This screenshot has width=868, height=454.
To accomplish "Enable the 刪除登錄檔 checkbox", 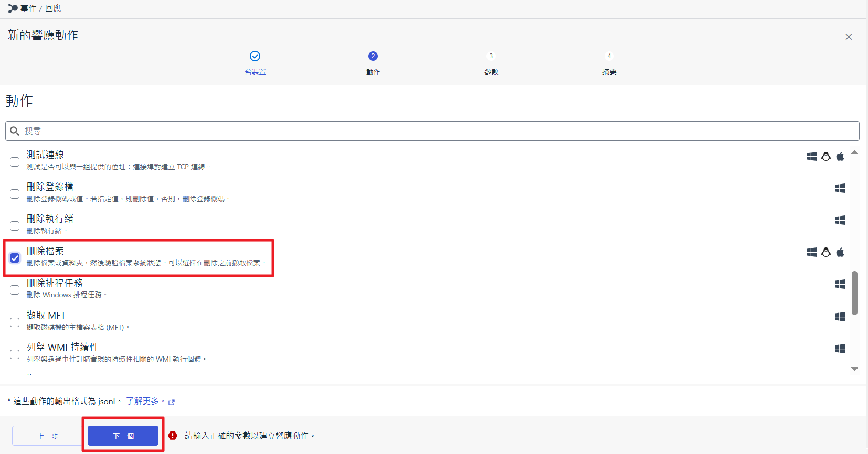I will [x=15, y=194].
